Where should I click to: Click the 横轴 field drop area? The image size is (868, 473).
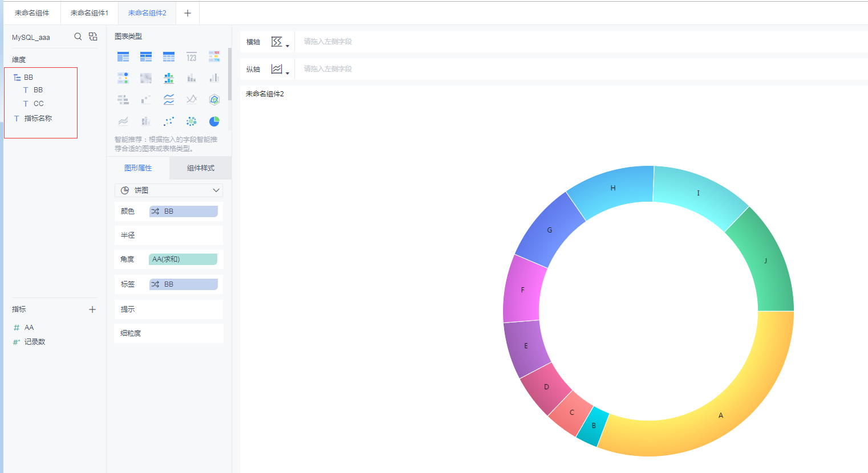581,42
